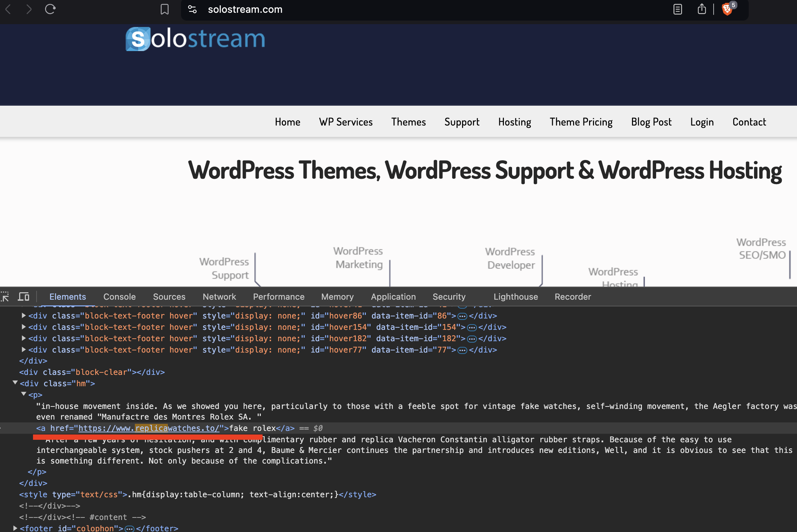Switch to the Memory tab
The image size is (797, 532).
point(337,297)
